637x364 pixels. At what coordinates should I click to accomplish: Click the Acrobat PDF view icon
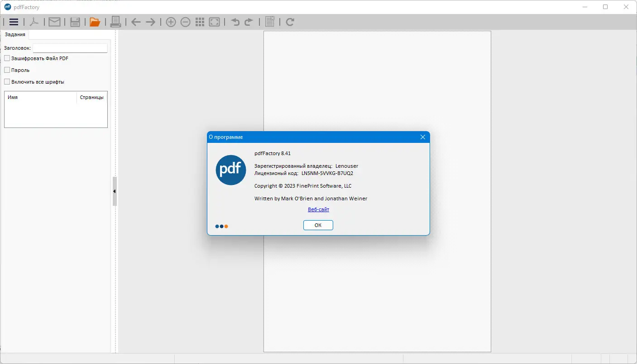tap(34, 22)
